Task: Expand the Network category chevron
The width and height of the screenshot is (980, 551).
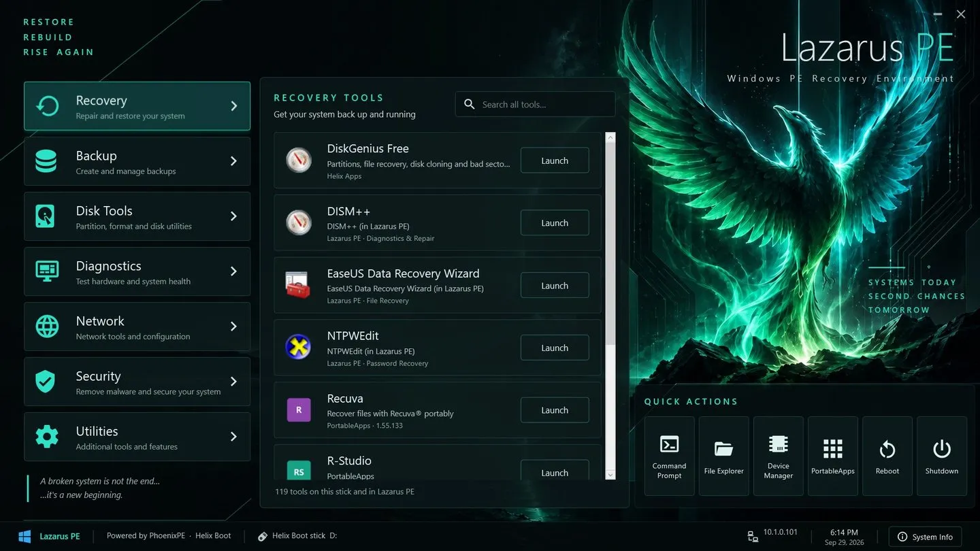Action: tap(233, 327)
